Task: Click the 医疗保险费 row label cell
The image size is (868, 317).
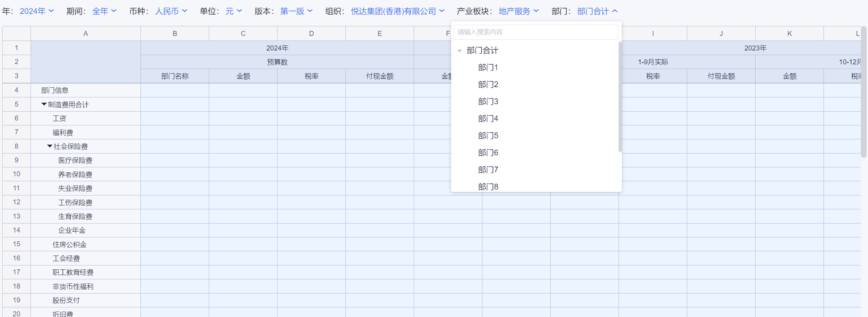Action: [75, 160]
